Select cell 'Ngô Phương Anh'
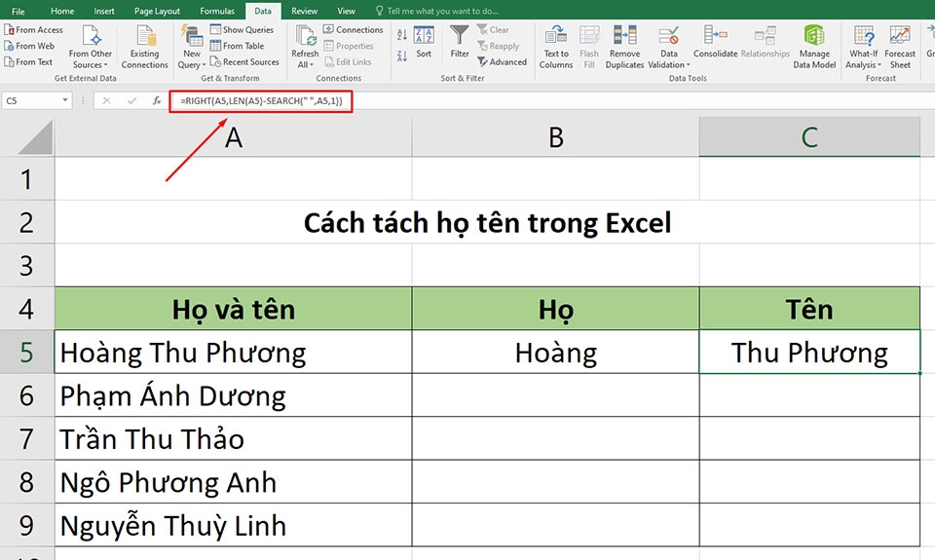This screenshot has height=560, width=935. 233,481
